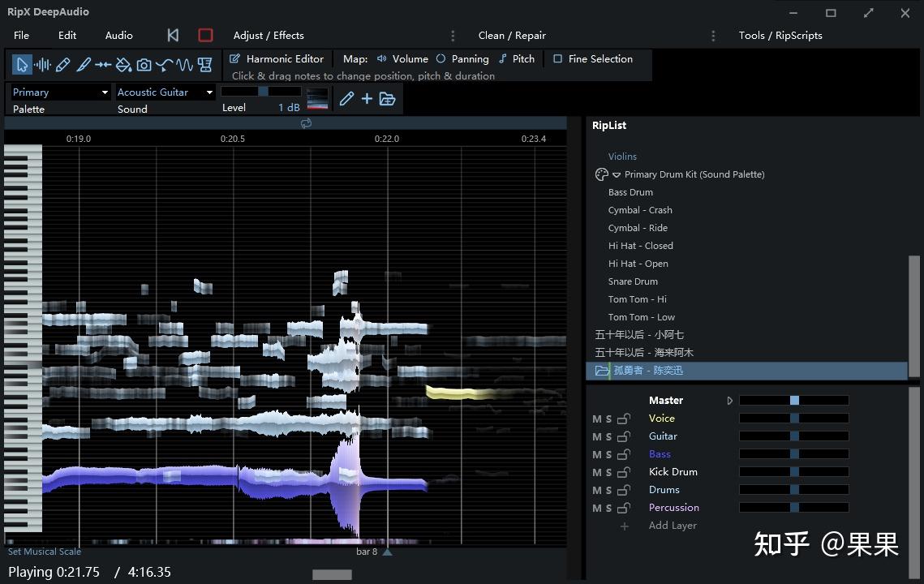924x584 pixels.
Task: Open the Clean / Repair menu
Action: [512, 36]
